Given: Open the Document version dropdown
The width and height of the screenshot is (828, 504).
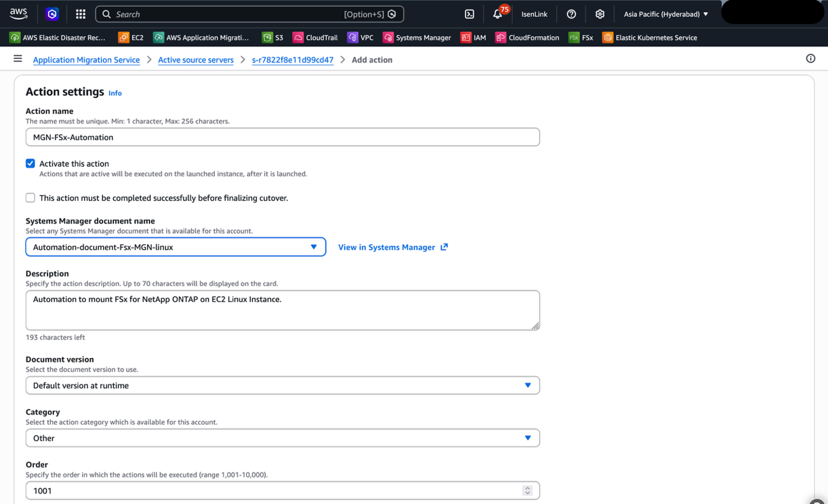Looking at the screenshot, I should 283,385.
